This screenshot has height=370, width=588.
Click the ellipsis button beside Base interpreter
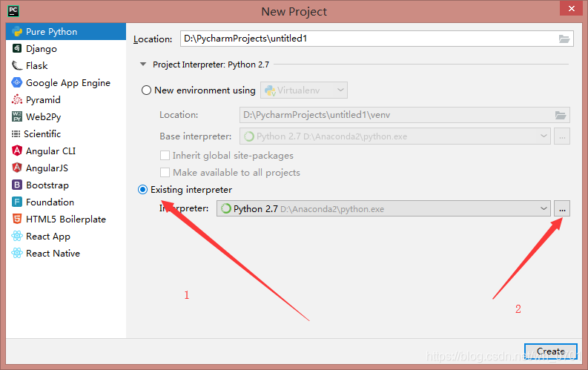[x=562, y=136]
